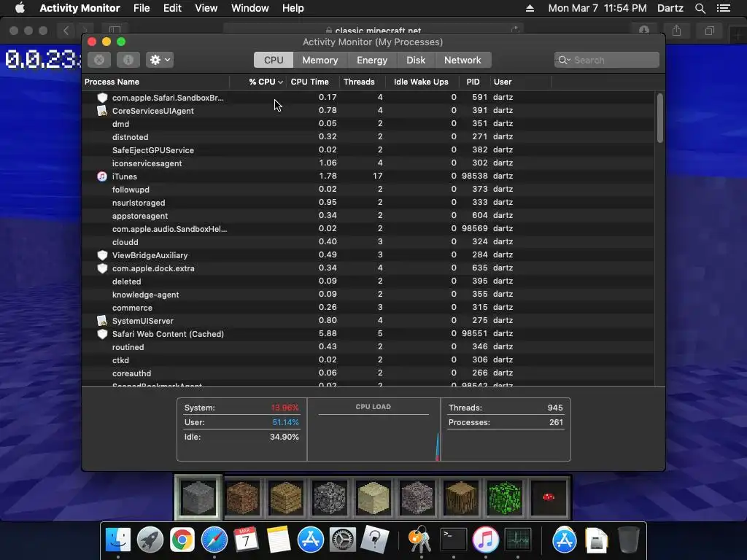Screen dimensions: 747x560
Task: Sort by the Idle Wake Ups column
Action: pos(422,82)
